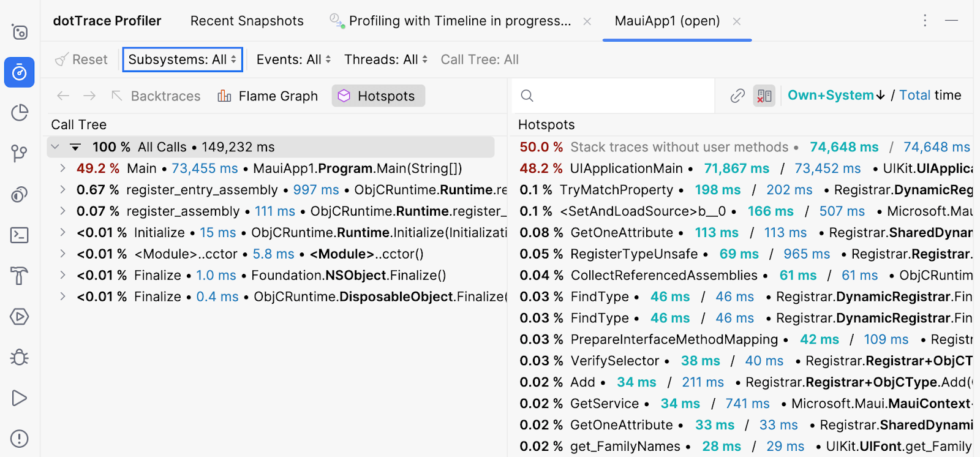Open the Events: All dropdown
This screenshot has height=457, width=980.
tap(293, 59)
